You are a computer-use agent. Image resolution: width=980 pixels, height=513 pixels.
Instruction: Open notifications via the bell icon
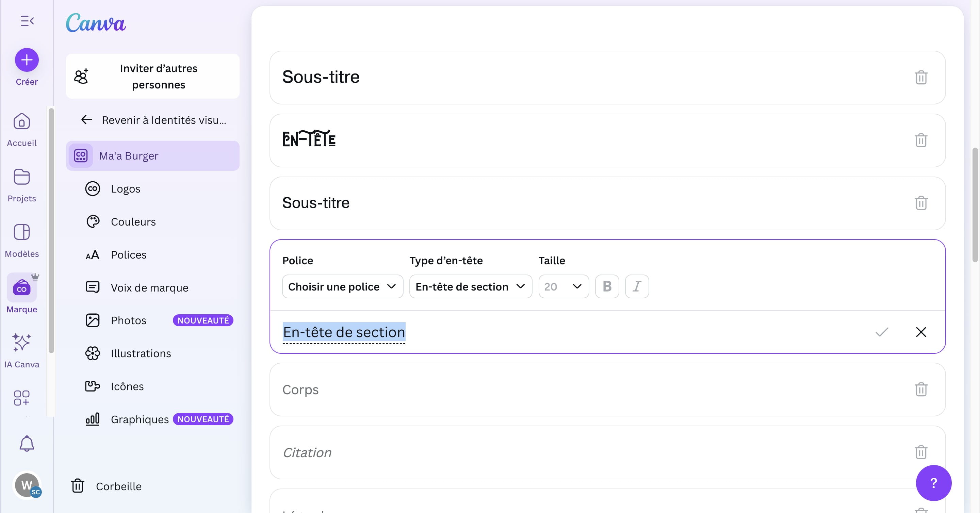click(27, 443)
